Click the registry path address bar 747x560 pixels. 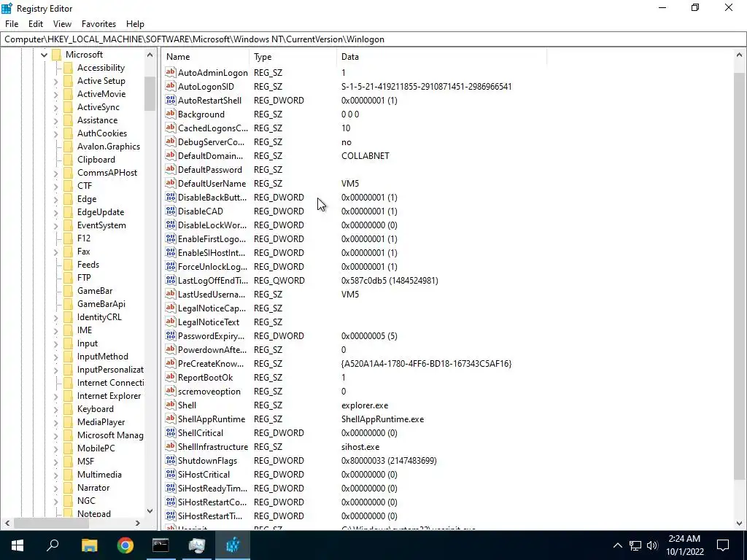(x=373, y=39)
